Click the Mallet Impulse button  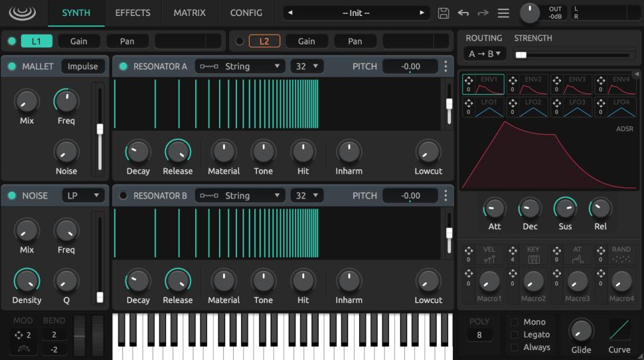(x=82, y=66)
